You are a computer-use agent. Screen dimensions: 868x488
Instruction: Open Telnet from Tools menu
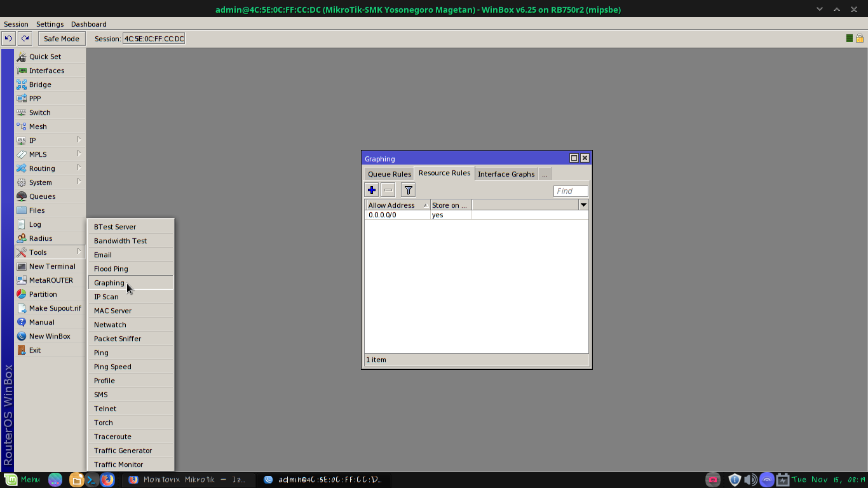coord(130,409)
